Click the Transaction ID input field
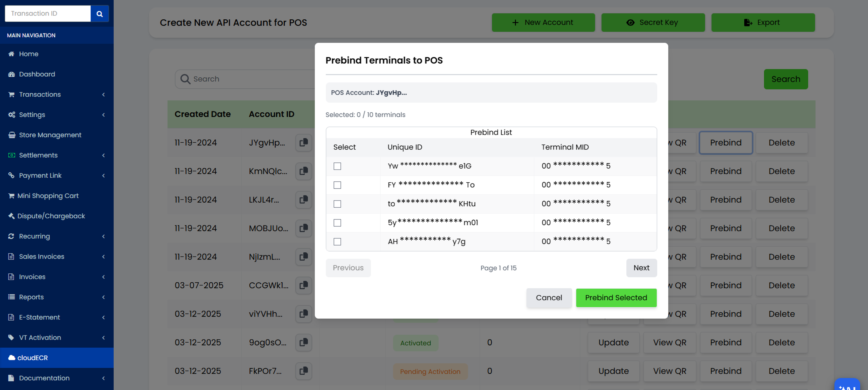This screenshot has width=868, height=390. tap(48, 13)
